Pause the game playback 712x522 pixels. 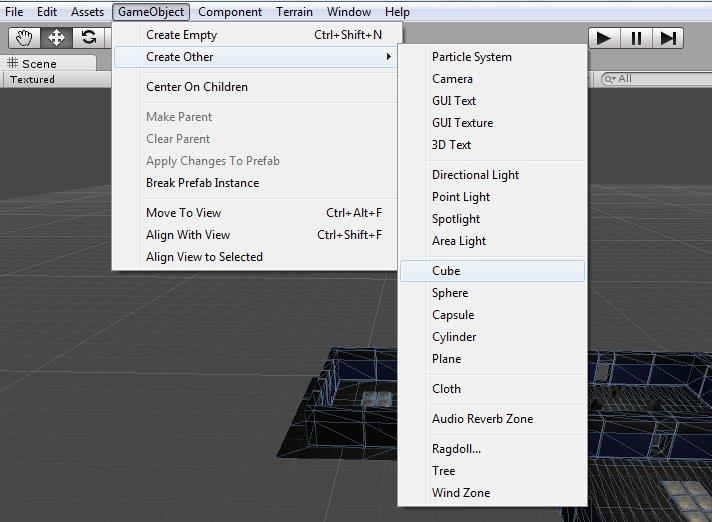point(636,38)
